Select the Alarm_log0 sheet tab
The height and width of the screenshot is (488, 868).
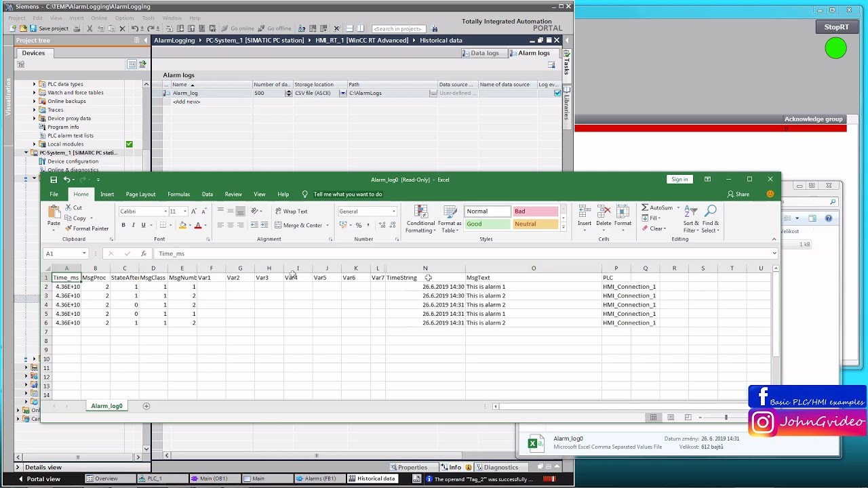107,406
